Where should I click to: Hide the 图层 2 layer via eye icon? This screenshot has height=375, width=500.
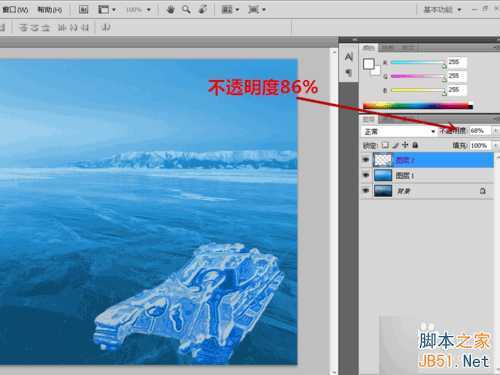coord(366,160)
